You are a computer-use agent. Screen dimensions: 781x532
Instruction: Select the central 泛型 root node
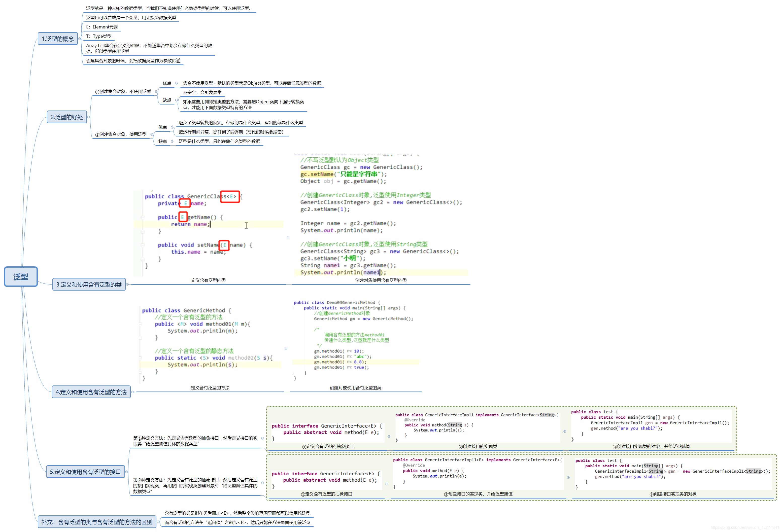coord(20,276)
